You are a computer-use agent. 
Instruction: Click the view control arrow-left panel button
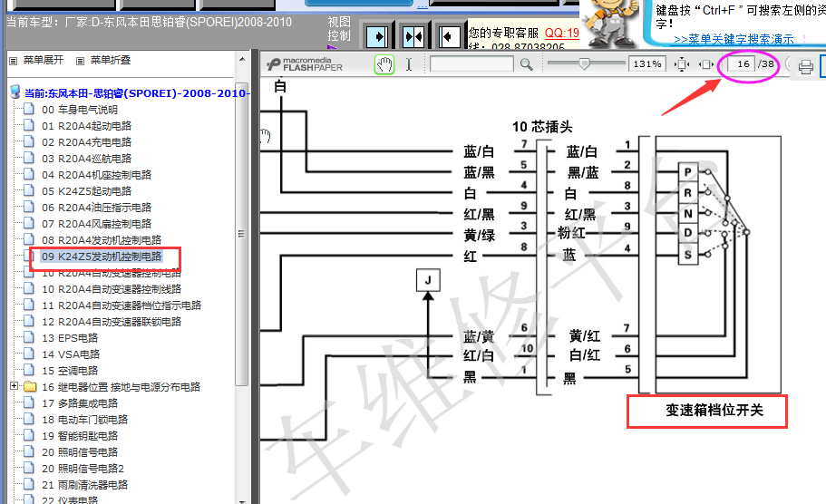448,37
